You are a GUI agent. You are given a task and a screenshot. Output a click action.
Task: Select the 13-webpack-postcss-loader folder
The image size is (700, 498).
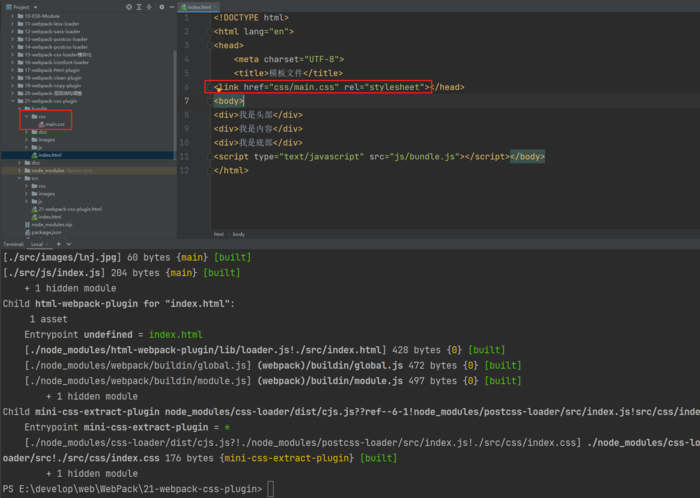[56, 39]
